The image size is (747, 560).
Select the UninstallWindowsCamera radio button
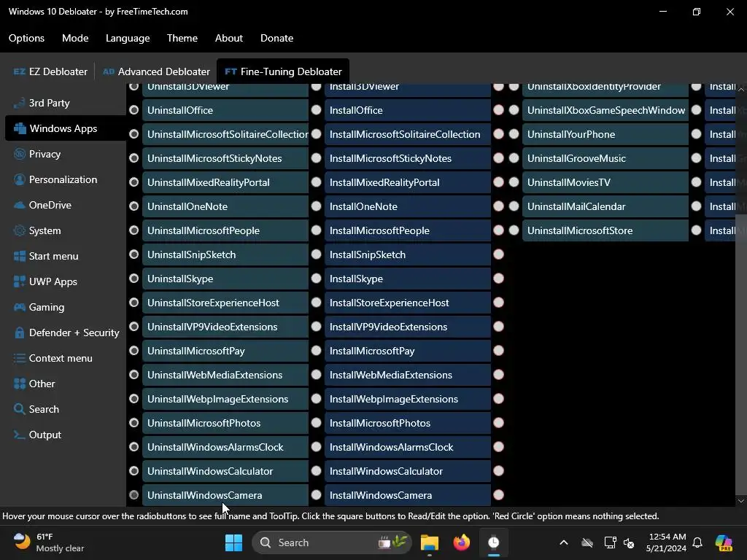pyautogui.click(x=134, y=495)
